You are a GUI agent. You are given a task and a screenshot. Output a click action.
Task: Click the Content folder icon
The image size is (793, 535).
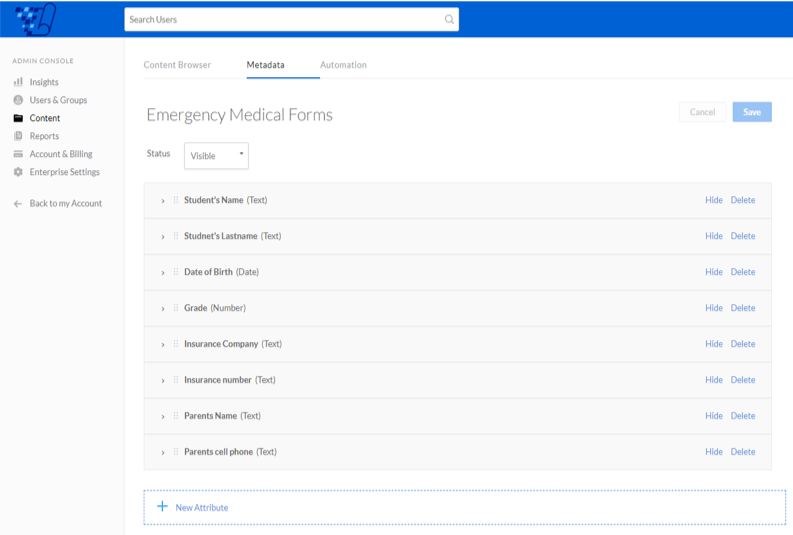click(18, 118)
